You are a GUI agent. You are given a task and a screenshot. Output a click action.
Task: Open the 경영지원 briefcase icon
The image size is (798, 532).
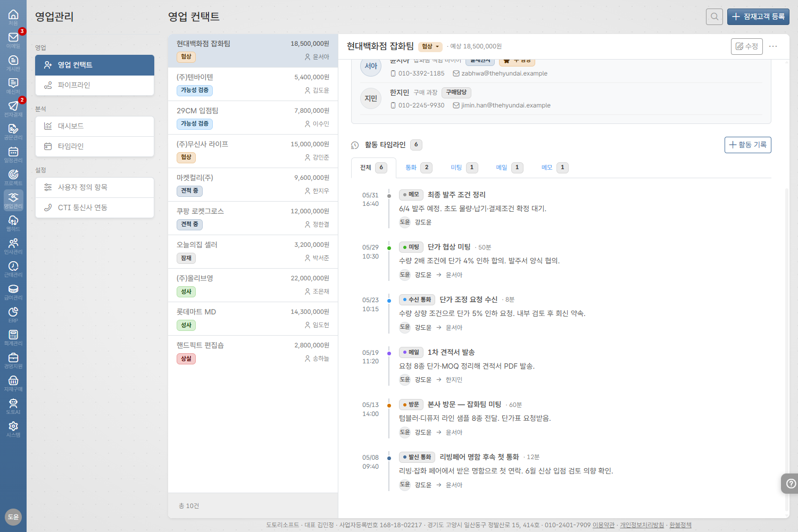13,360
